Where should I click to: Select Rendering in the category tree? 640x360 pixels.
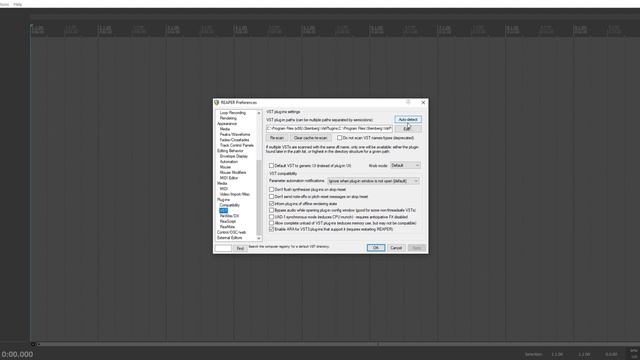pos(228,118)
